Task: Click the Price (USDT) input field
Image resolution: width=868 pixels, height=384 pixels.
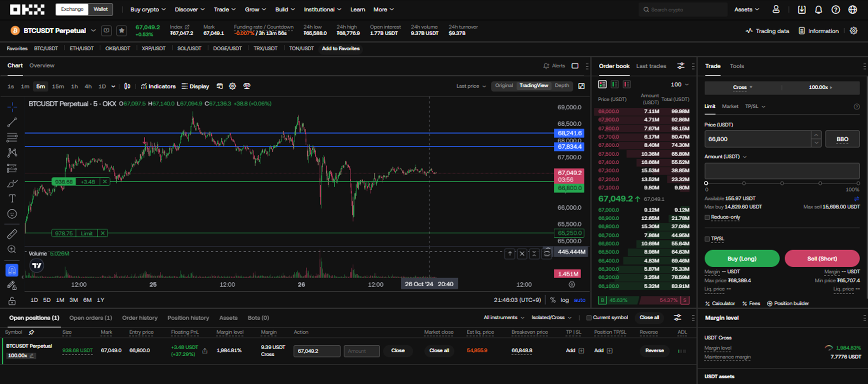Action: click(x=758, y=139)
